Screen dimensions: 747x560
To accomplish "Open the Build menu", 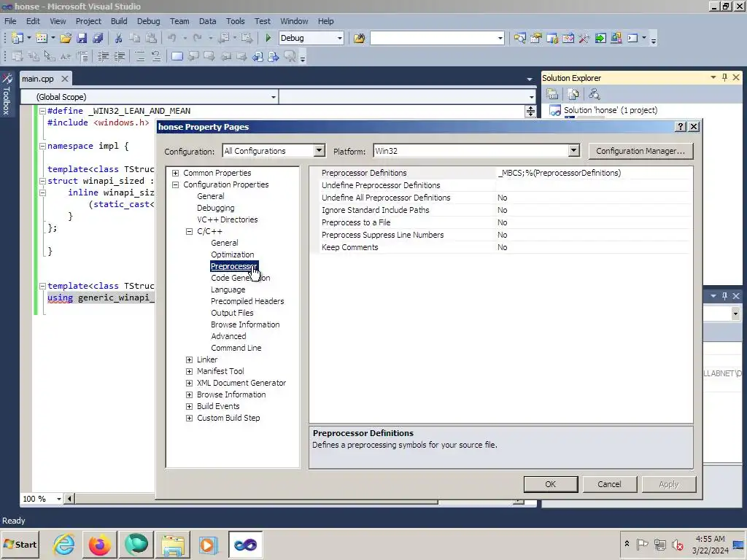I will (119, 21).
